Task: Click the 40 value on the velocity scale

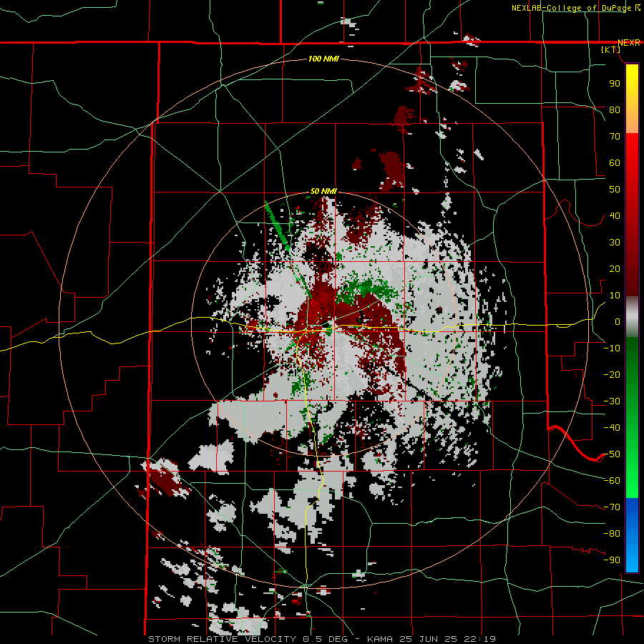Action: [x=615, y=215]
